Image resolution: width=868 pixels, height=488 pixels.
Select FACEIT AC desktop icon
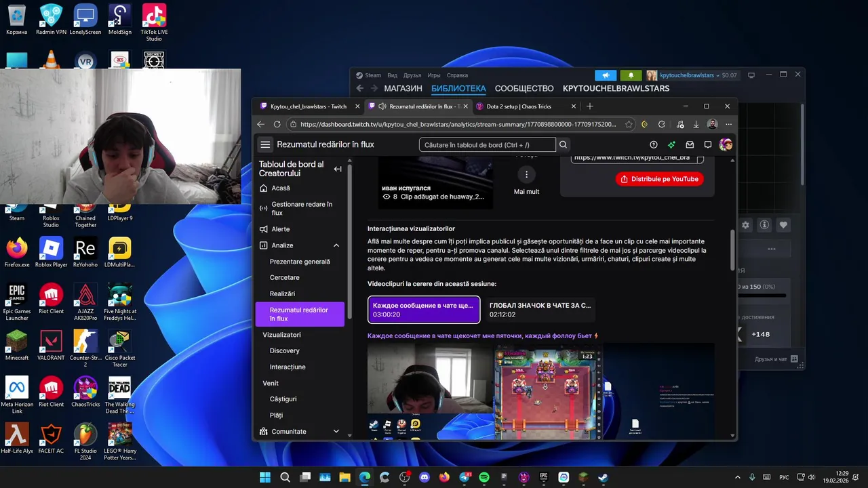51,439
